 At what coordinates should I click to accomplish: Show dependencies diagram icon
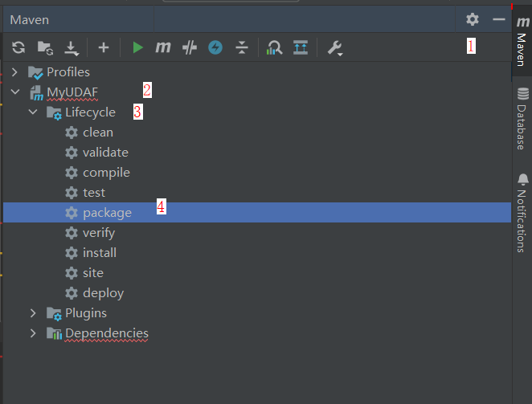[301, 47]
